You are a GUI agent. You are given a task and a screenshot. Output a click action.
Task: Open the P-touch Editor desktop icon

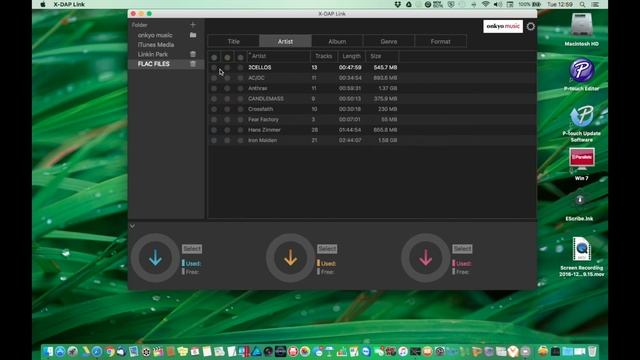pyautogui.click(x=581, y=74)
